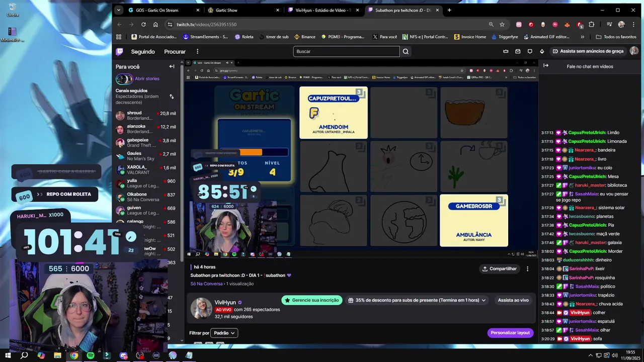The width and height of the screenshot is (644, 362).
Task: Open the Chrome extensions puzzle icon
Action: coord(592,24)
